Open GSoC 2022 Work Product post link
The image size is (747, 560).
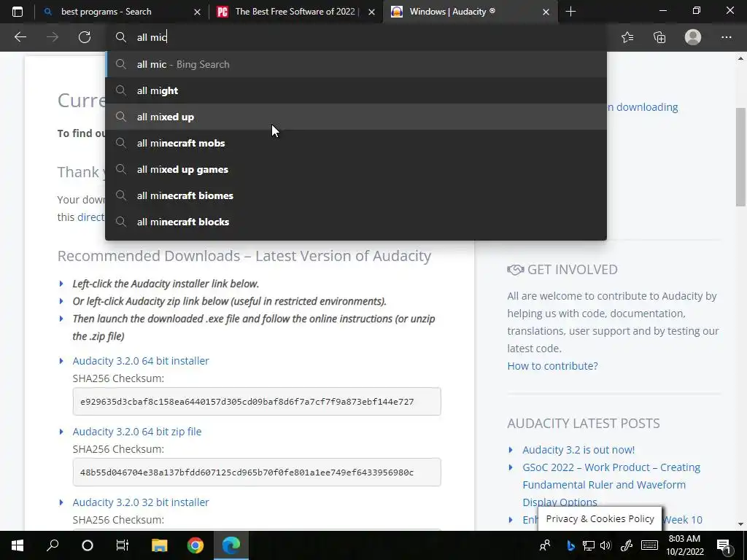tap(611, 484)
